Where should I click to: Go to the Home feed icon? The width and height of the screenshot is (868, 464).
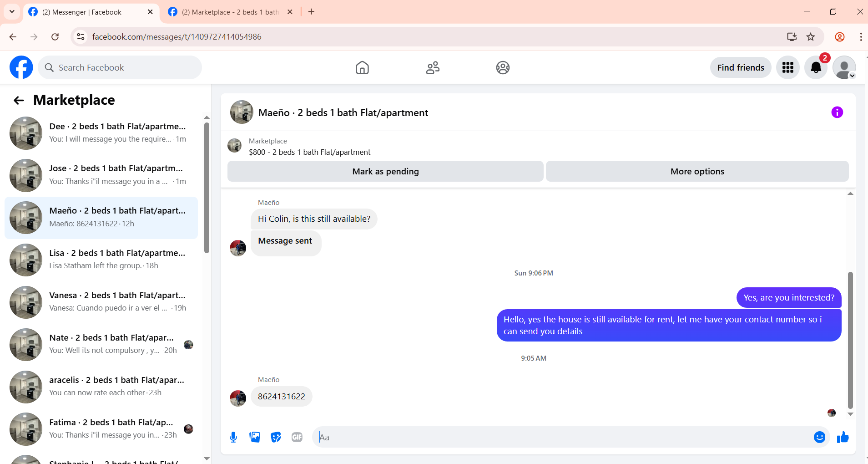tap(362, 67)
